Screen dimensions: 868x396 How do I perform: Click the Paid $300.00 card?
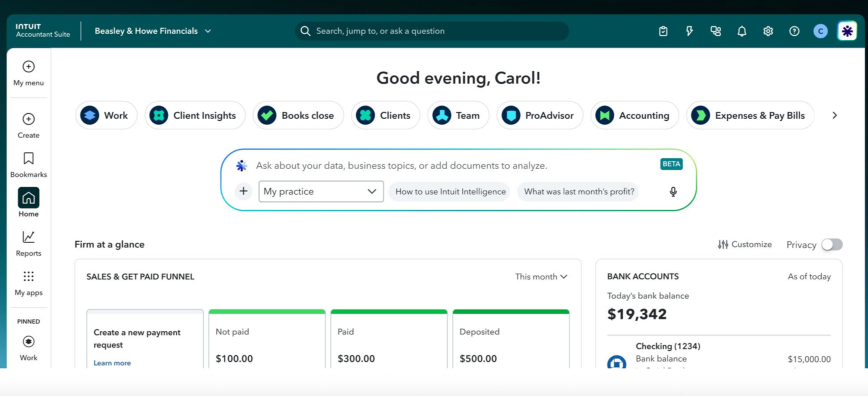pyautogui.click(x=389, y=339)
